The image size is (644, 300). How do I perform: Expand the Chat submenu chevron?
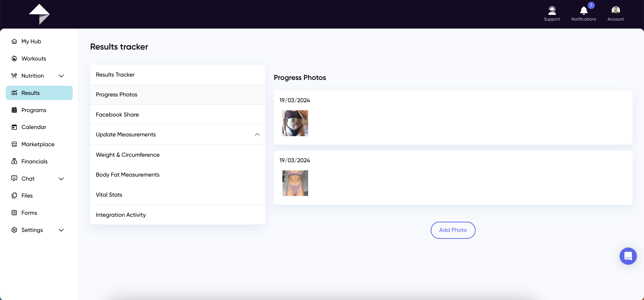click(x=61, y=179)
